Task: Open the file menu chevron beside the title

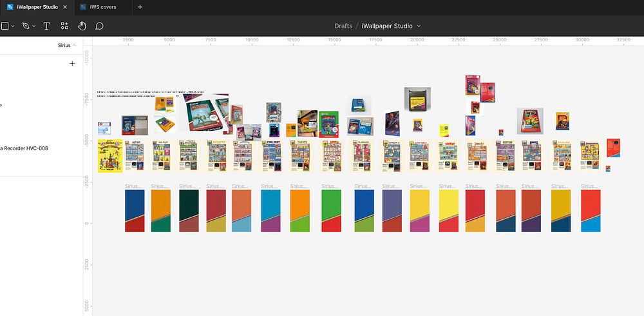Action: pyautogui.click(x=419, y=26)
